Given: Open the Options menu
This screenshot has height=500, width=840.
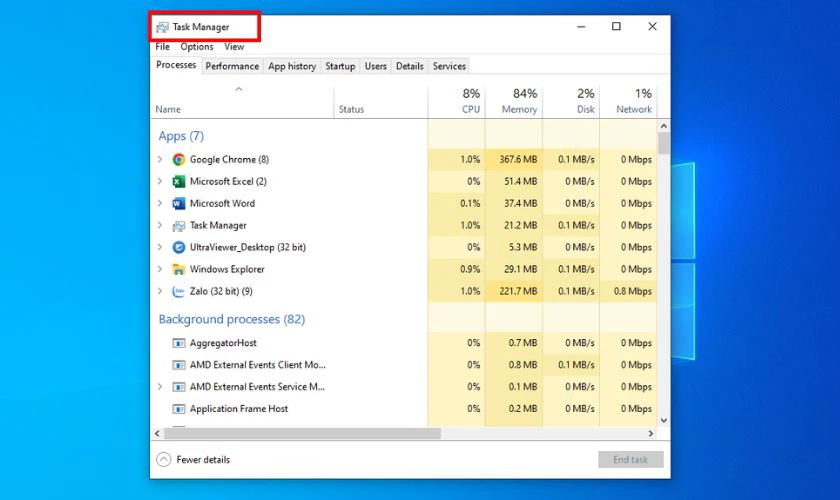Looking at the screenshot, I should click(197, 47).
